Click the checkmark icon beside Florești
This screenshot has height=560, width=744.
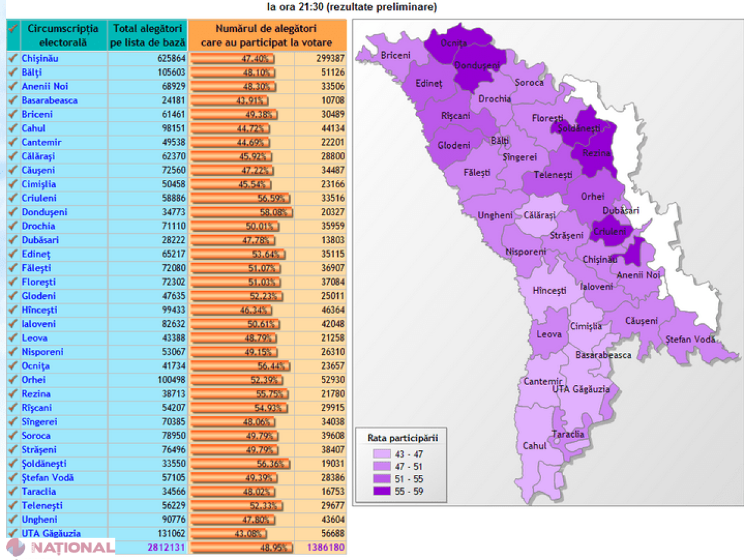pyautogui.click(x=13, y=282)
